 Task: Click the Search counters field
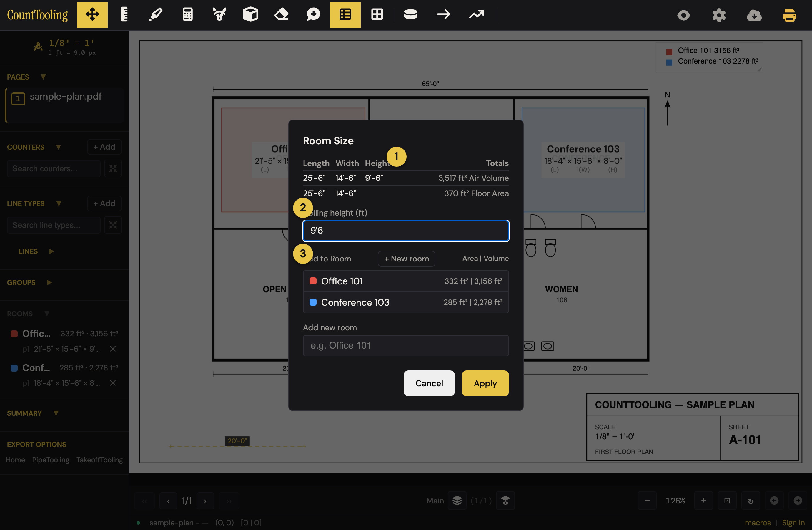point(54,169)
